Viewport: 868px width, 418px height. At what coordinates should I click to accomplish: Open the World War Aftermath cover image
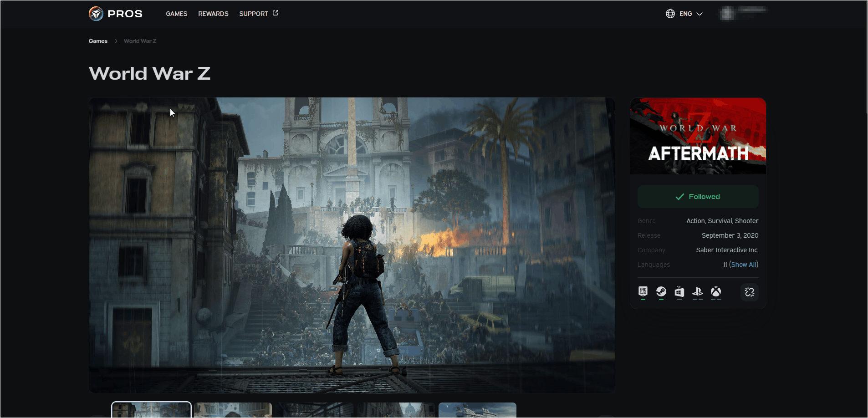(698, 136)
